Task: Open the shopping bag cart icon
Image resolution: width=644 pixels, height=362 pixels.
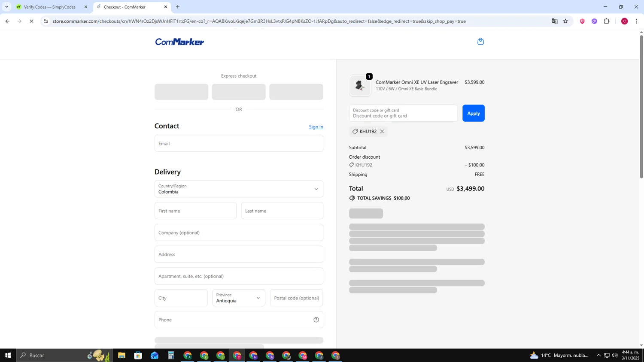Action: [480, 42]
